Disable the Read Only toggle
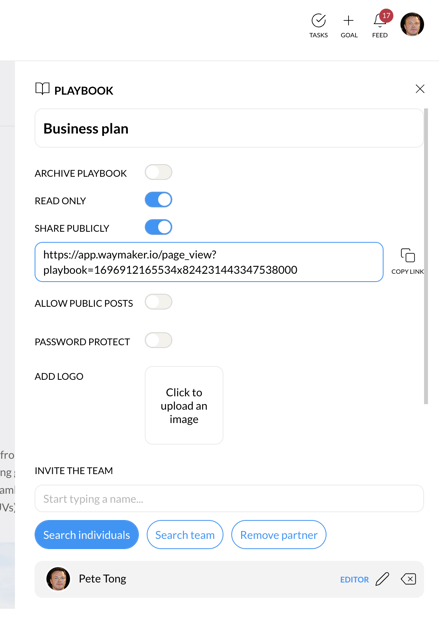This screenshot has height=619, width=439. [x=158, y=200]
